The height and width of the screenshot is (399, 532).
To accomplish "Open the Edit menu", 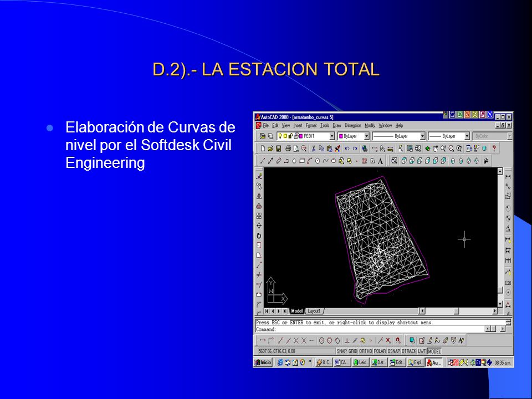I will [x=275, y=126].
